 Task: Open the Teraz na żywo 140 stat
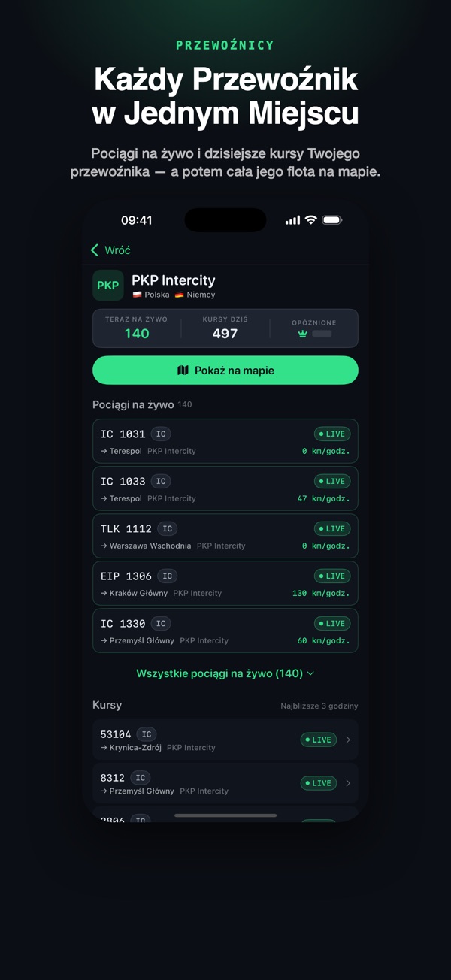click(x=137, y=328)
